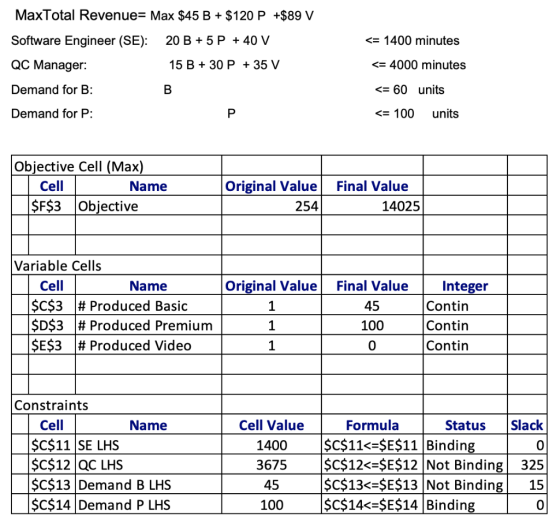Select the '# Produced Video' name cell

148,345
